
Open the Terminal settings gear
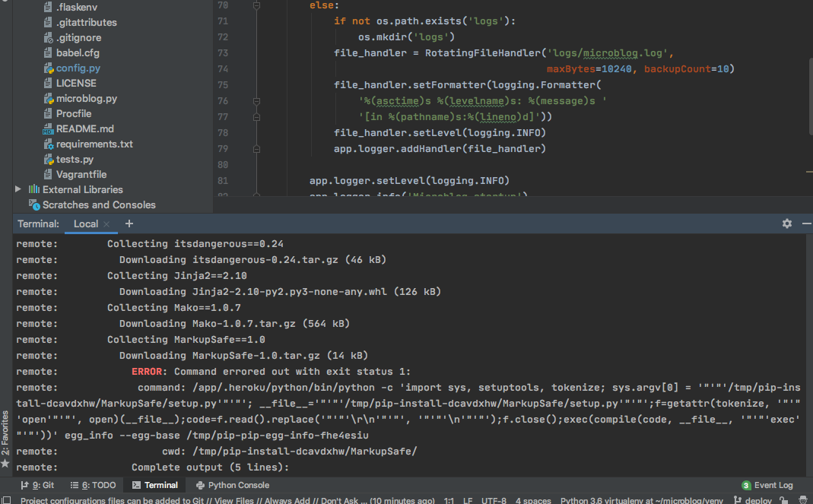click(786, 223)
